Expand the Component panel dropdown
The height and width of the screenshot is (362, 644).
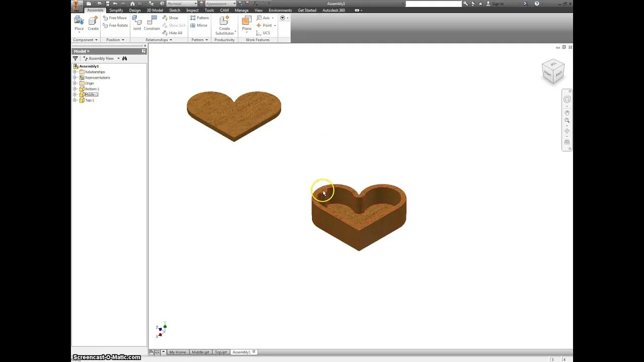[85, 40]
